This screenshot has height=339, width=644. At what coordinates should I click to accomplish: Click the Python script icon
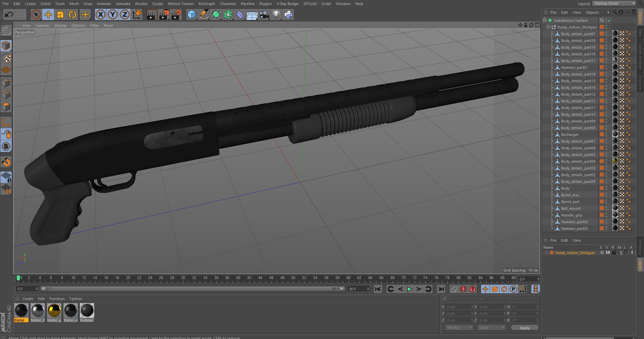pyautogui.click(x=288, y=14)
